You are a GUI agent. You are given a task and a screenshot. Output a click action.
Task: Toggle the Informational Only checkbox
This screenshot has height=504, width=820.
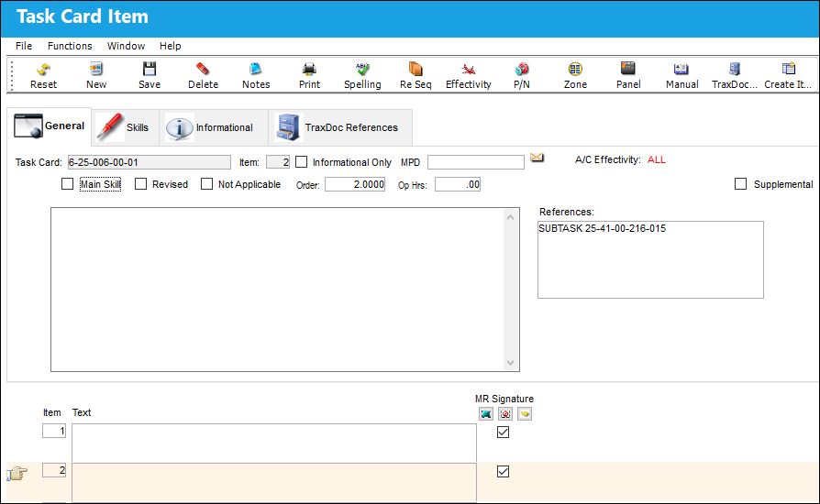(301, 162)
